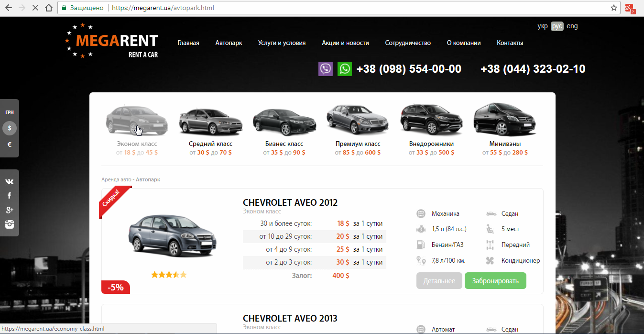Select рус language
Viewport: 644px width, 334px height.
(557, 26)
